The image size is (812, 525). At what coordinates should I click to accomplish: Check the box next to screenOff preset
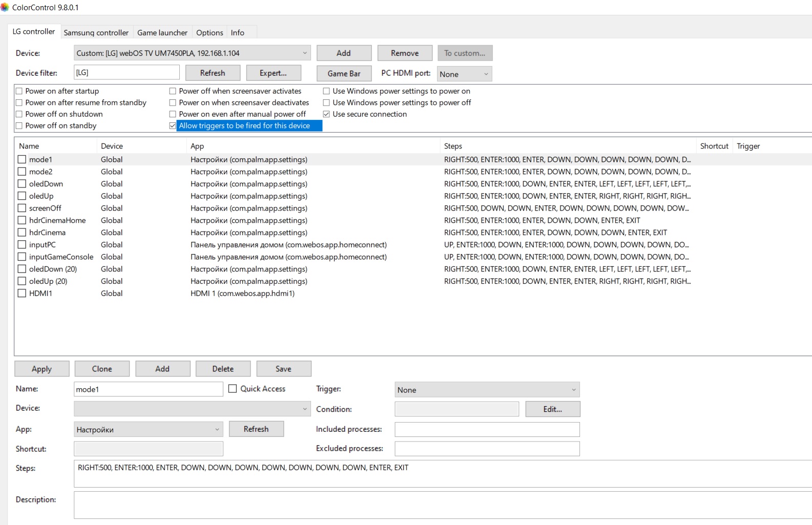pos(22,208)
